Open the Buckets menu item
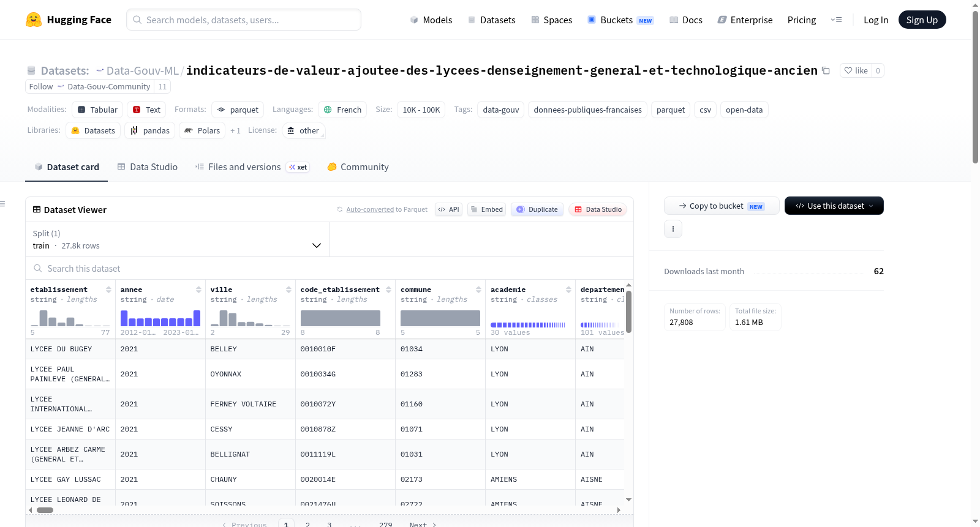 [x=620, y=20]
